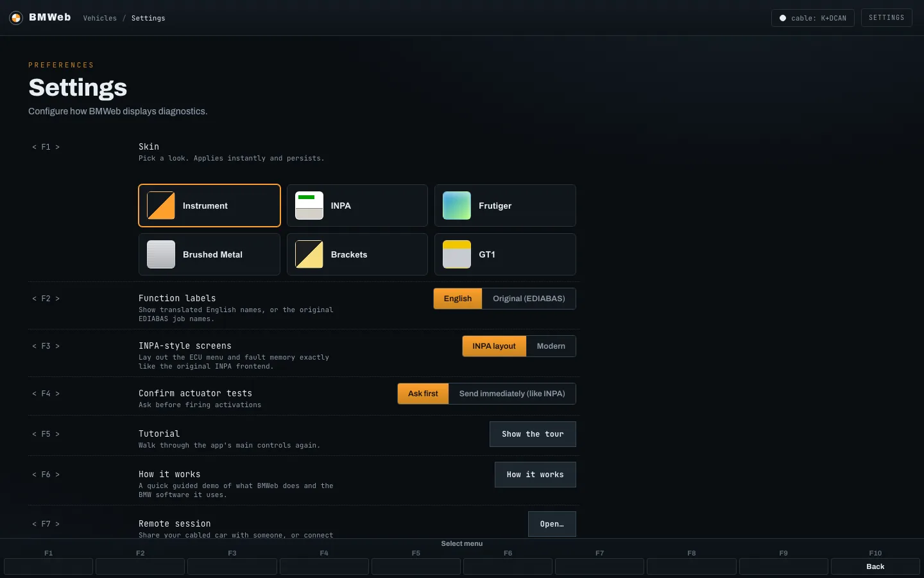Select the Brushed Metal skin name

coord(213,254)
